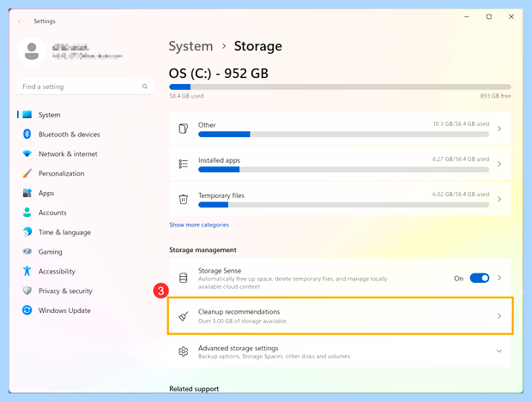Viewport: 532px width, 402px height.
Task: Click the user profile avatar
Action: point(32,51)
